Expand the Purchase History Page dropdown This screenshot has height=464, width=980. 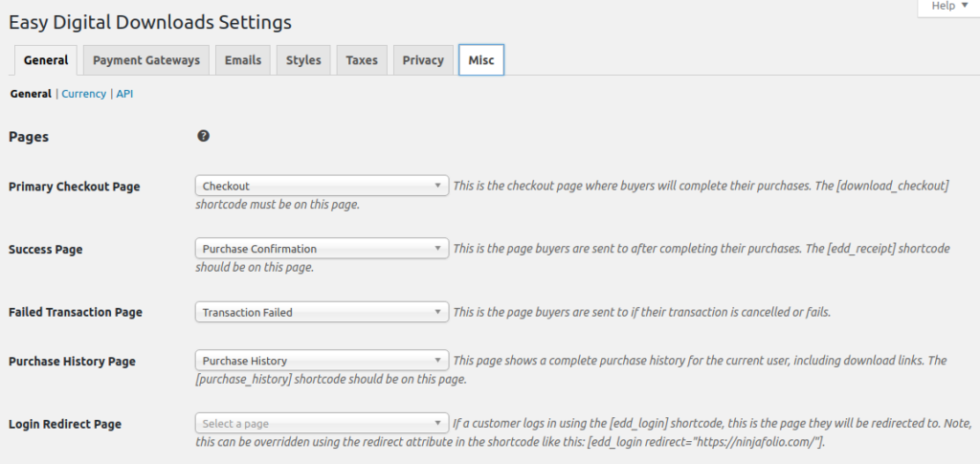click(322, 361)
